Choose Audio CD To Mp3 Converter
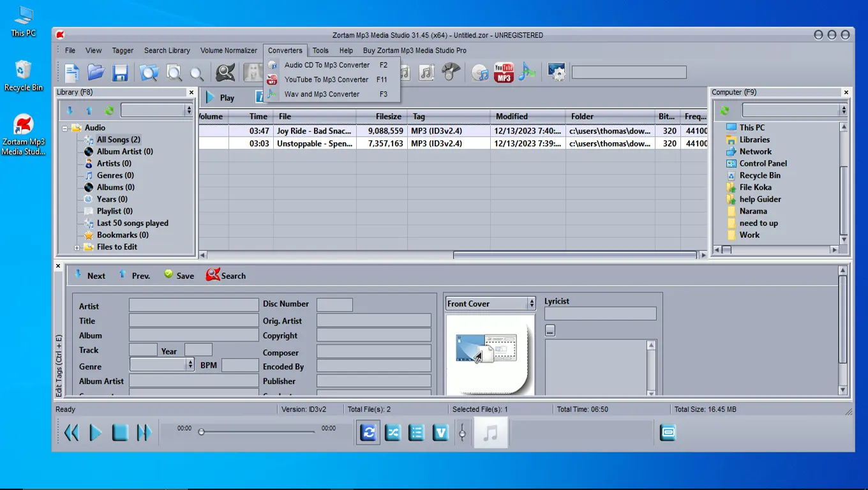 pos(332,65)
